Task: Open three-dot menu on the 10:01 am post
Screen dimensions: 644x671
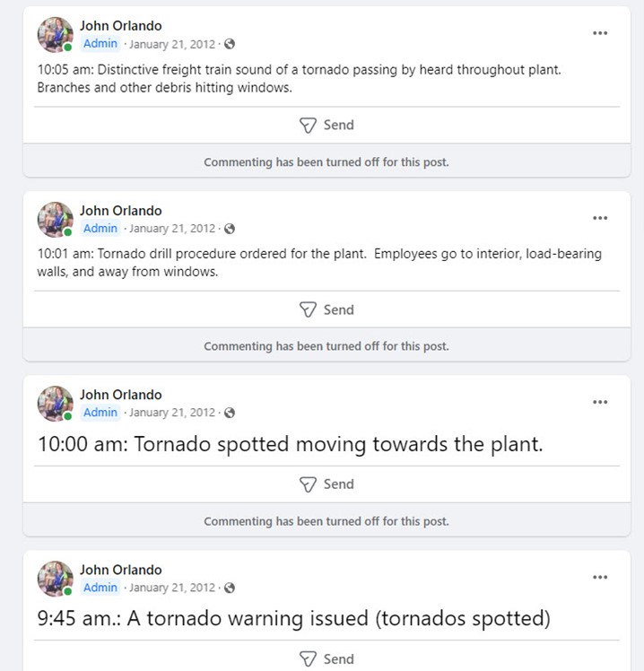Action: tap(600, 218)
